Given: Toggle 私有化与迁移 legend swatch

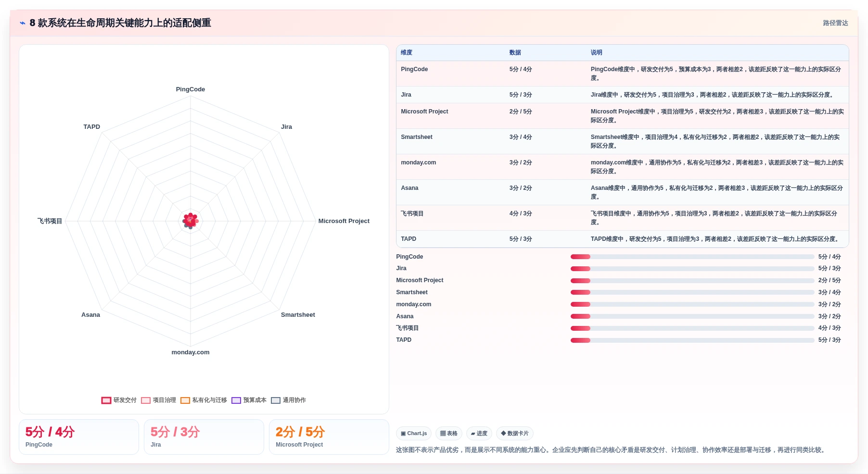Looking at the screenshot, I should (185, 400).
